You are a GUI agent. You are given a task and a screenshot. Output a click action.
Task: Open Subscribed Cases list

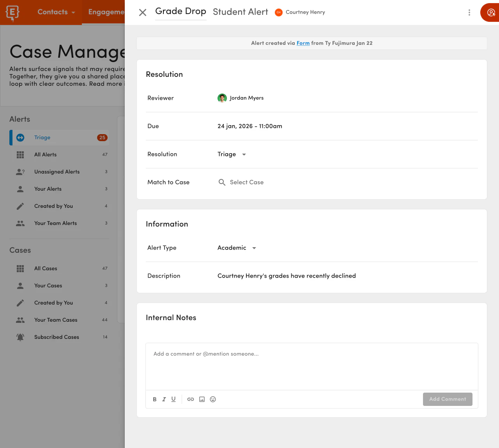60,337
